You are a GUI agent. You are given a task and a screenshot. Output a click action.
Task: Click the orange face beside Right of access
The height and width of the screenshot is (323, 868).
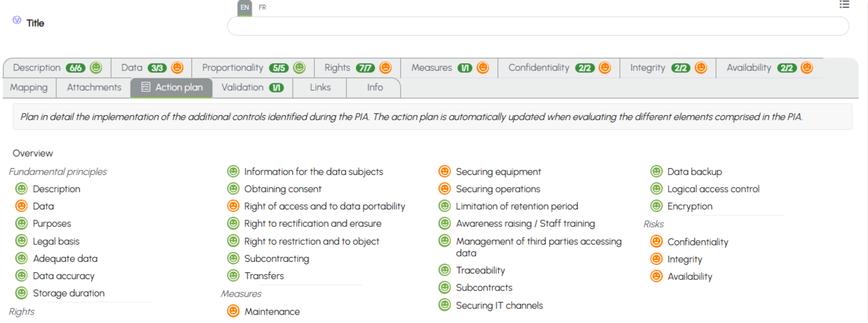[233, 206]
